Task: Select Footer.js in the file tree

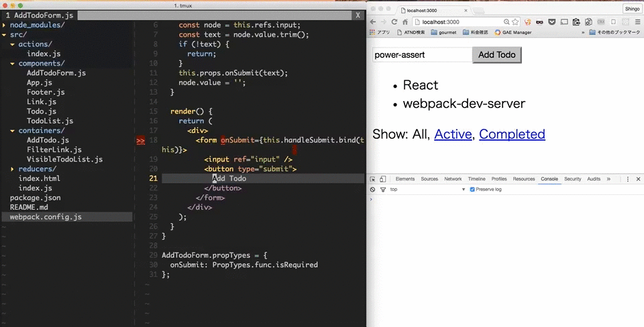Action: click(x=46, y=92)
